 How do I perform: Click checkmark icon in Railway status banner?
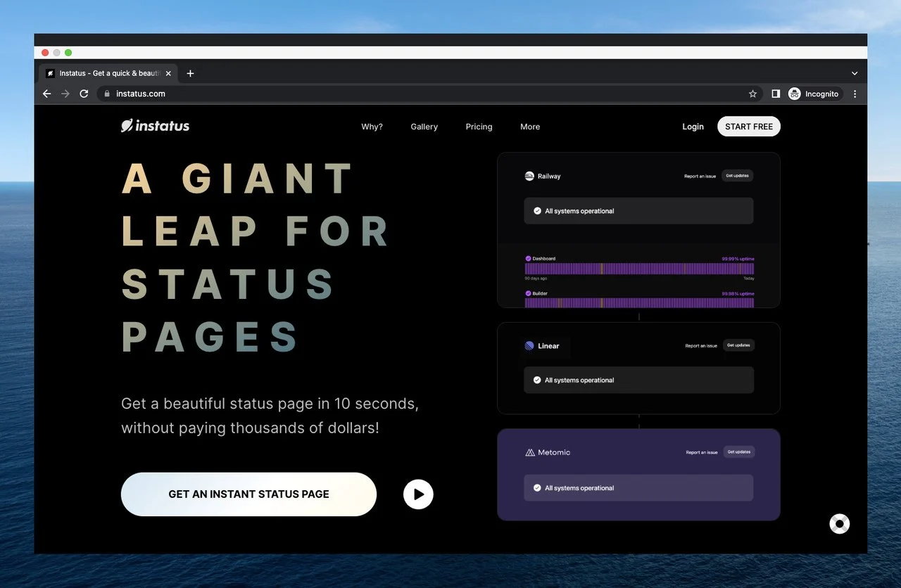coord(537,211)
